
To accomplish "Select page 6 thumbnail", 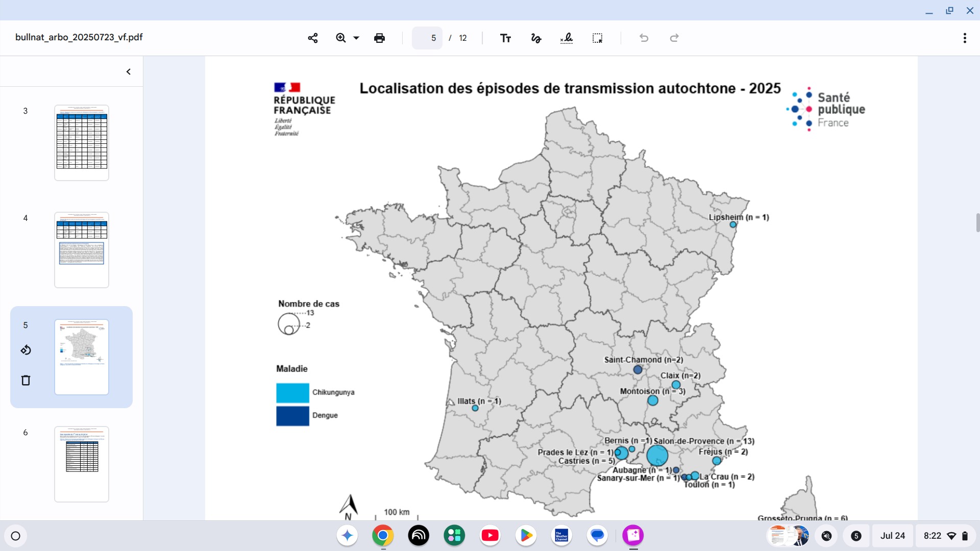I will click(82, 464).
